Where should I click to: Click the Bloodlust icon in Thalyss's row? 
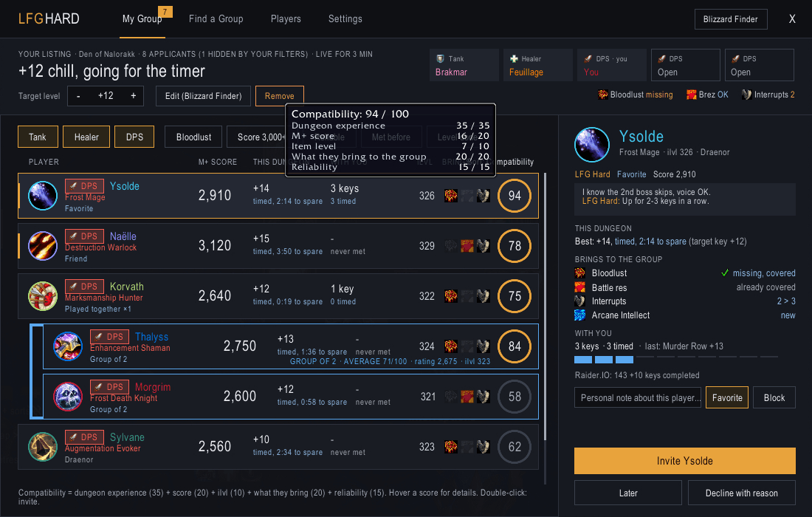click(x=451, y=346)
